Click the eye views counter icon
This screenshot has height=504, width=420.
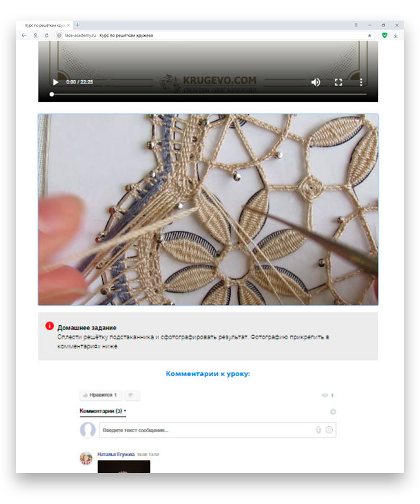click(324, 395)
